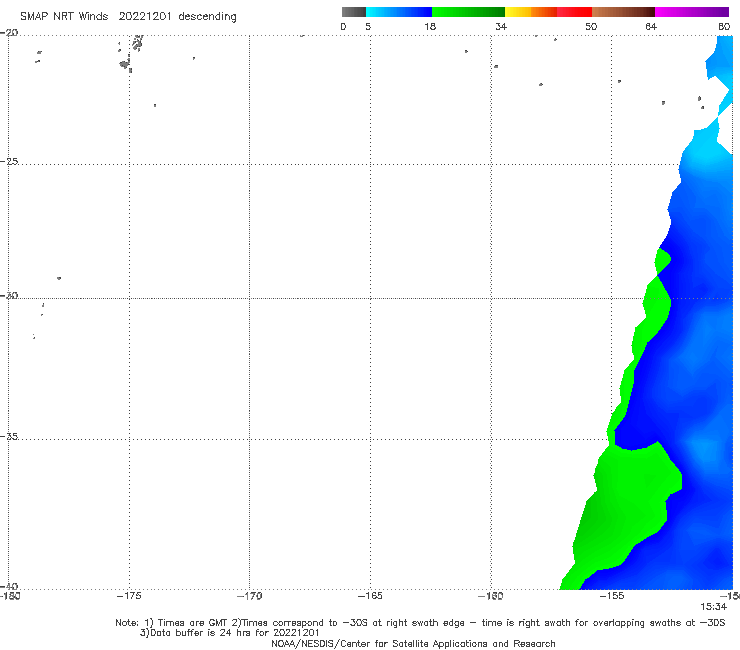Click the latitude label '-35'
The height and width of the screenshot is (650, 740).
coord(10,437)
